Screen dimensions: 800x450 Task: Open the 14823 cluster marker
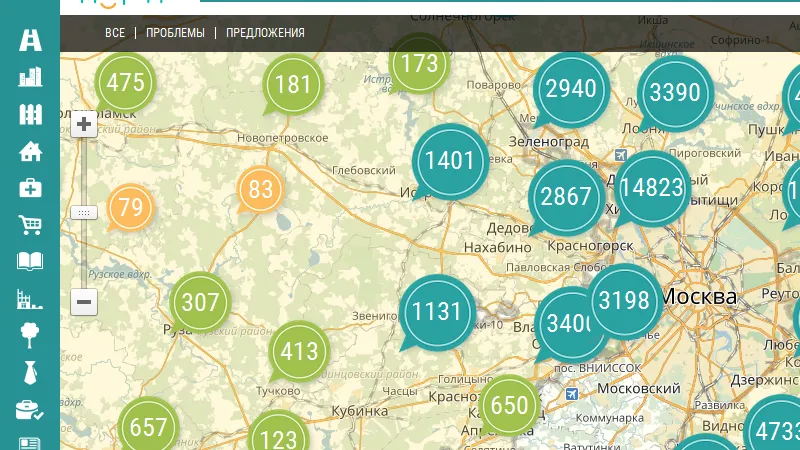coord(652,188)
